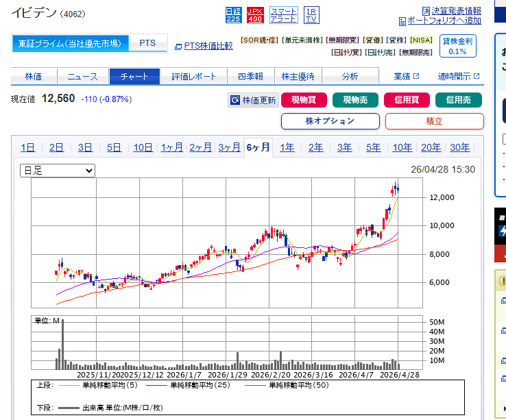Image resolution: width=506 pixels, height=420 pixels.
Task: Set chart range to 3日
Action: [x=85, y=148]
